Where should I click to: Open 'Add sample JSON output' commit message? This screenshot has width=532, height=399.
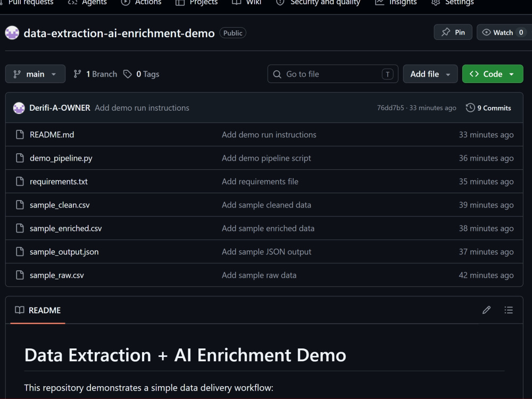coord(267,252)
